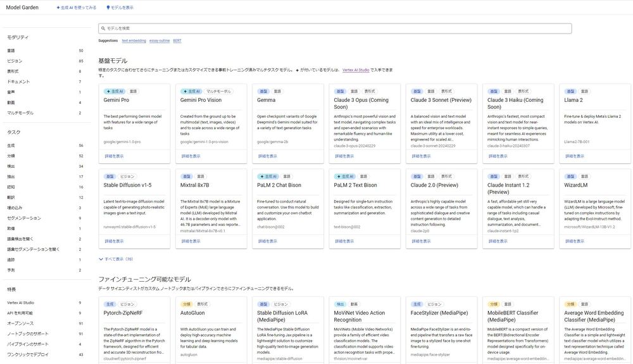This screenshot has height=364, width=633.
Task: Click マルチモーダル tag on Gemini Pro Vision
Action: tap(218, 92)
